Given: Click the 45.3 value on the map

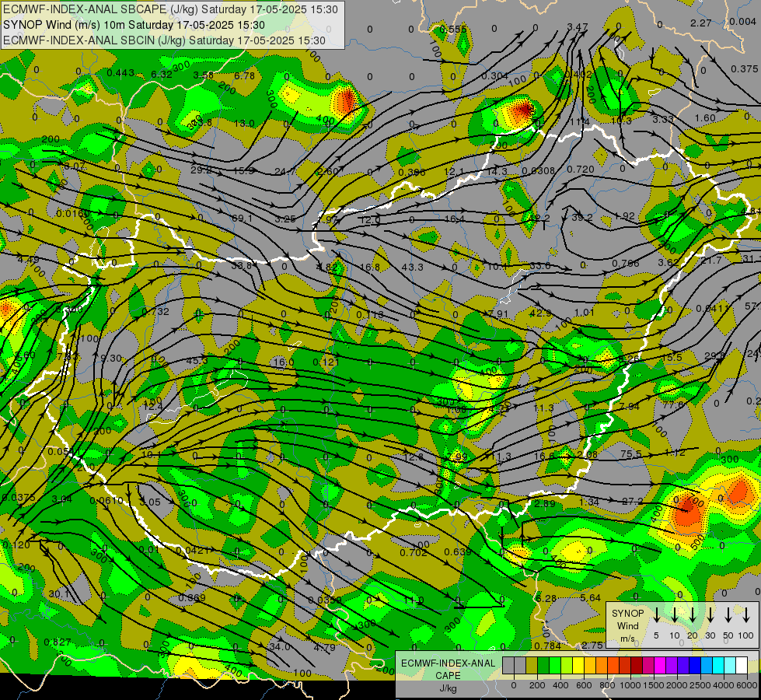Looking at the screenshot, I should click(x=197, y=360).
